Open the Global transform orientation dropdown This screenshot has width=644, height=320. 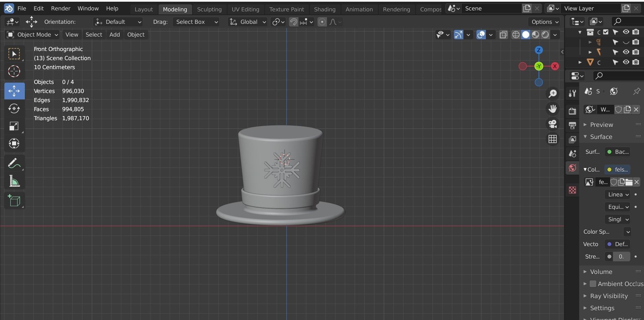click(248, 22)
